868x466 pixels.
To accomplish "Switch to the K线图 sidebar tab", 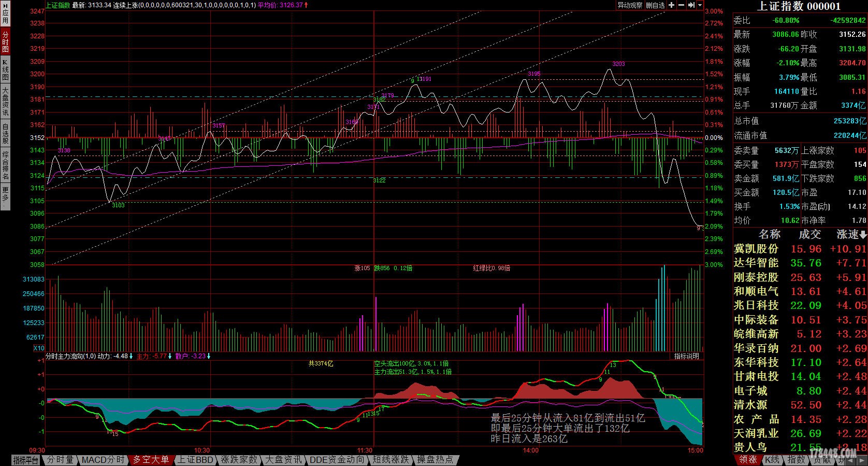I will tap(5, 69).
